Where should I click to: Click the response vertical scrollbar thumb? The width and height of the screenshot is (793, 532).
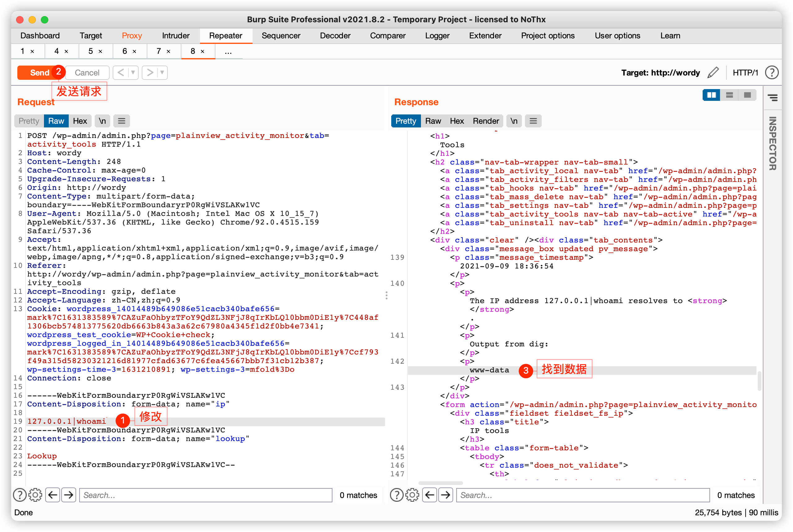pyautogui.click(x=759, y=381)
